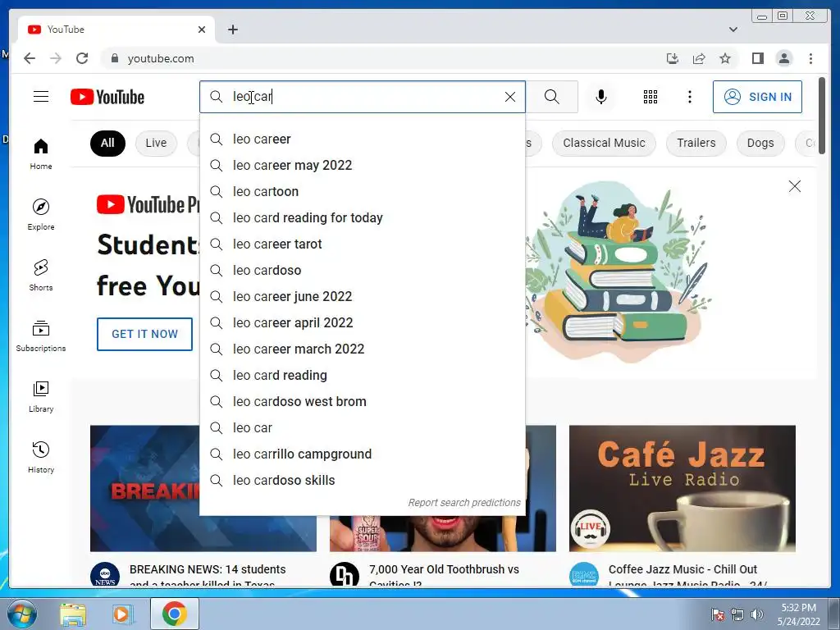Open "7,000 Year Old Toothbrush" video title
Viewport: 840px width, 630px height.
coord(444,576)
